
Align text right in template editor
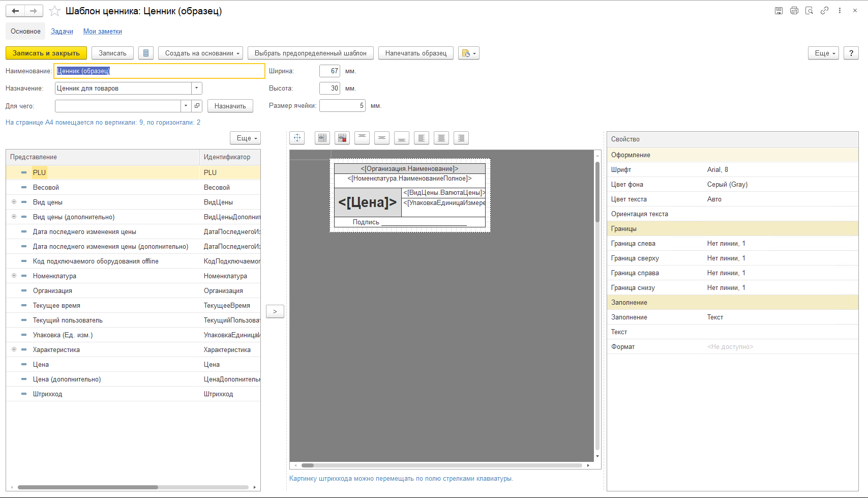tap(461, 138)
